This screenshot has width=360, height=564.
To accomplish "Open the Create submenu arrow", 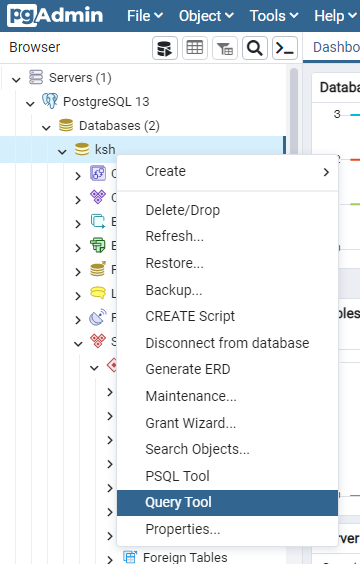I will [x=326, y=172].
